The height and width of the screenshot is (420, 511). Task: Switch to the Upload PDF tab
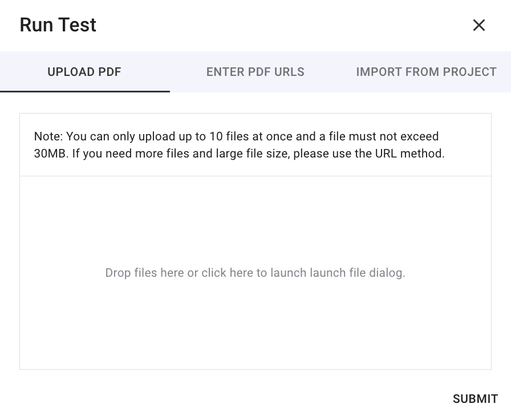(84, 72)
